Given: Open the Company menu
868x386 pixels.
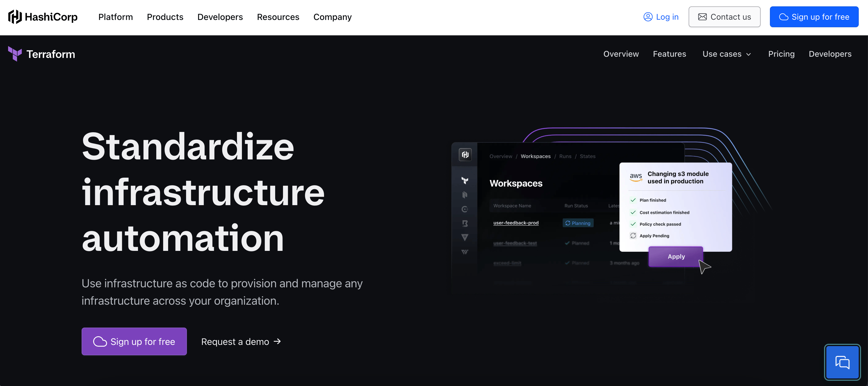Looking at the screenshot, I should [332, 17].
